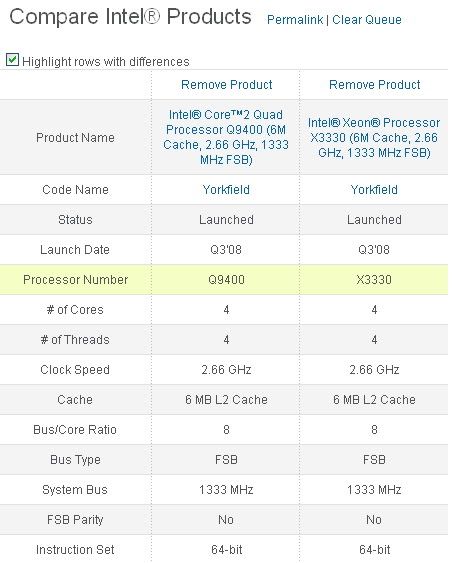Image resolution: width=452 pixels, height=563 pixels.
Task: Click Yorkfield code name under X3330
Action: click(374, 190)
